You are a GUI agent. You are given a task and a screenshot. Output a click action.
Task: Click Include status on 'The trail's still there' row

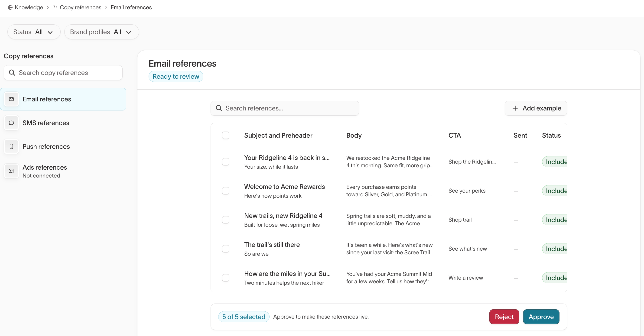555,249
